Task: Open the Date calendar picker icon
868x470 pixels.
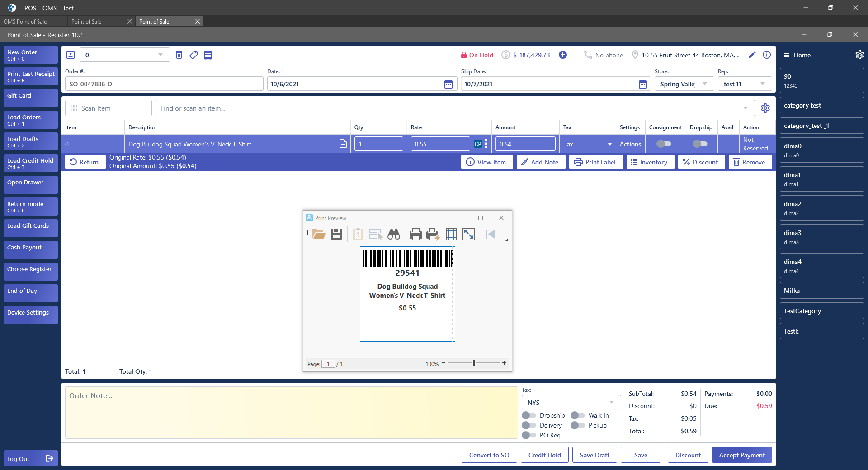Action: (448, 84)
